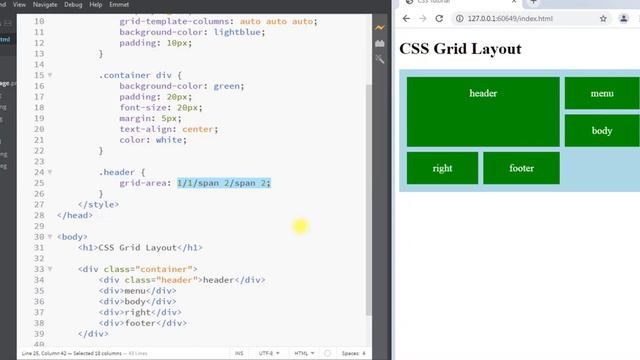Click the footer div on line 38

tap(142, 323)
